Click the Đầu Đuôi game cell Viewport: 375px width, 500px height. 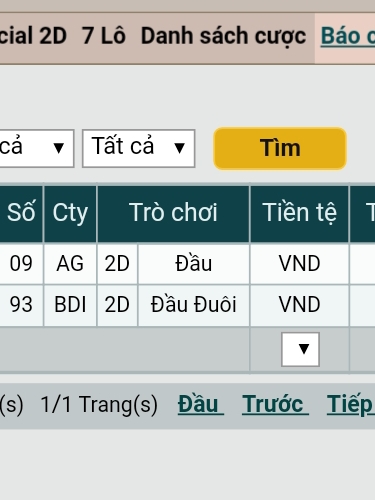click(194, 305)
